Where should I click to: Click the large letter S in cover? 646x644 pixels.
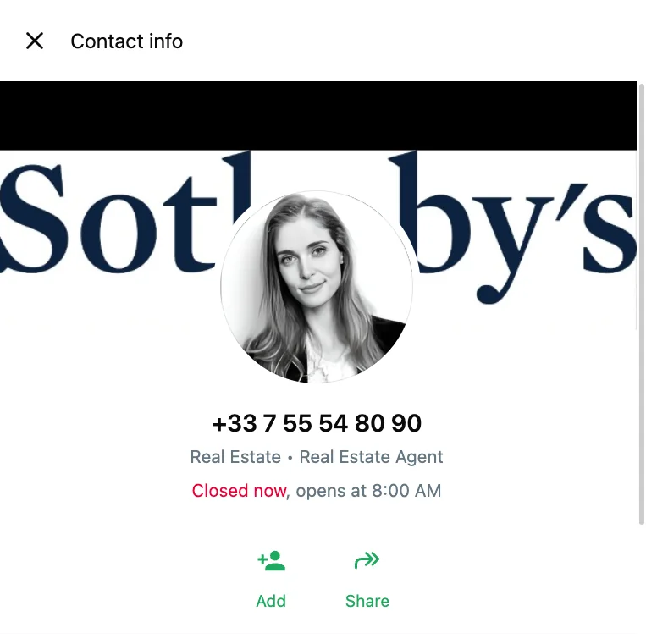34,218
